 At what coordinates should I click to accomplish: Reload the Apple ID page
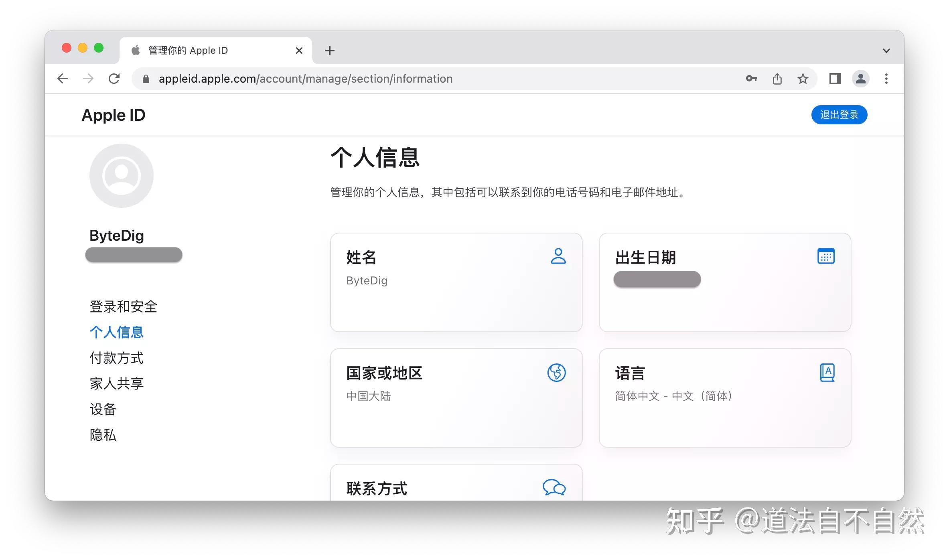point(114,79)
